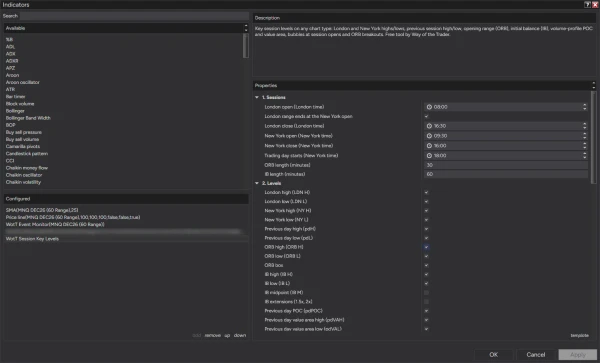The width and height of the screenshot is (600, 363).
Task: Click the remove link under Configured list
Action: (212, 335)
